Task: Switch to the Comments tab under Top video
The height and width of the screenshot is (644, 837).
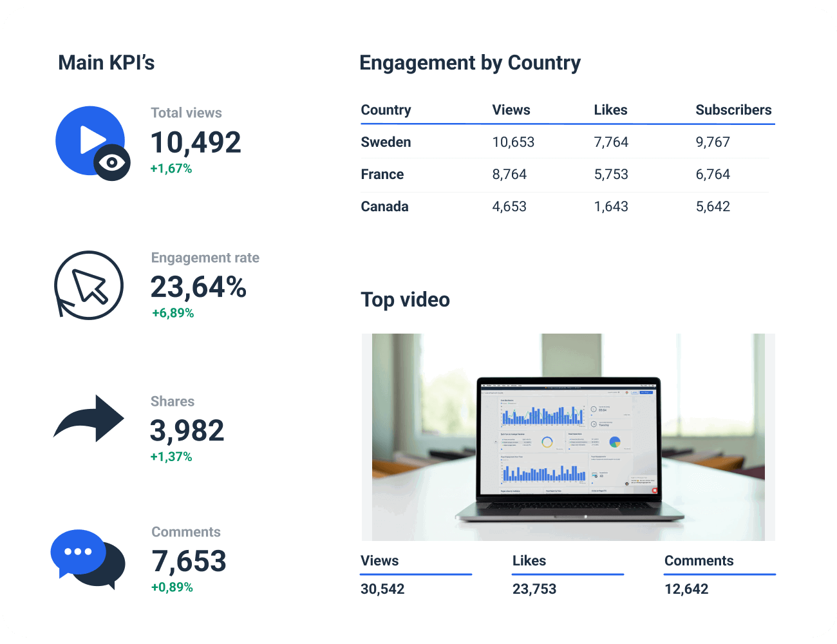Action: [699, 561]
